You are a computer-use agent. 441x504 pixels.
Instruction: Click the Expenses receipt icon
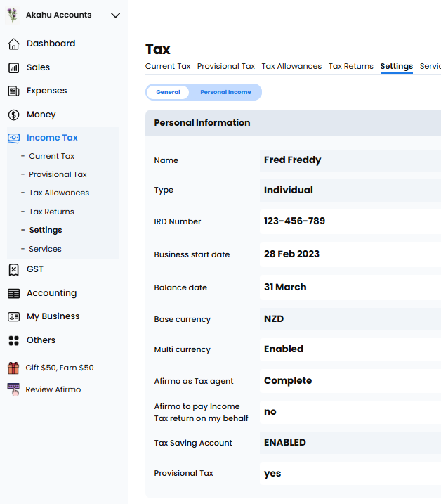13,91
